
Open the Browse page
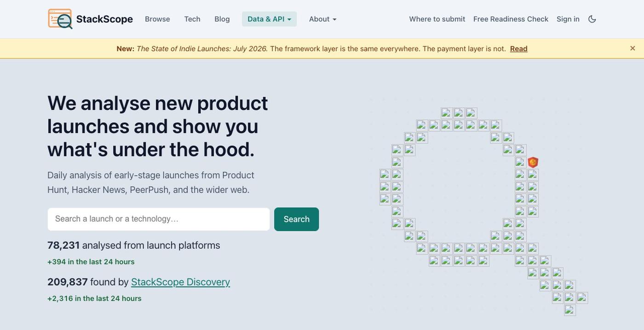coord(157,19)
